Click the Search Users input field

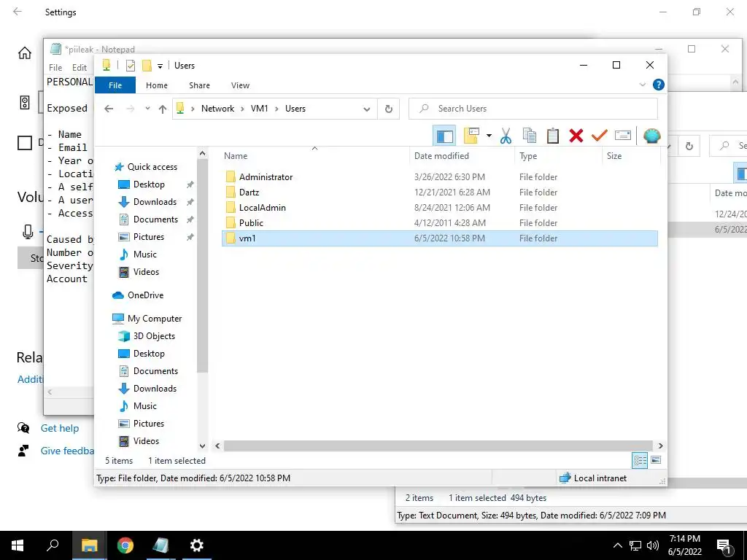pyautogui.click(x=533, y=109)
